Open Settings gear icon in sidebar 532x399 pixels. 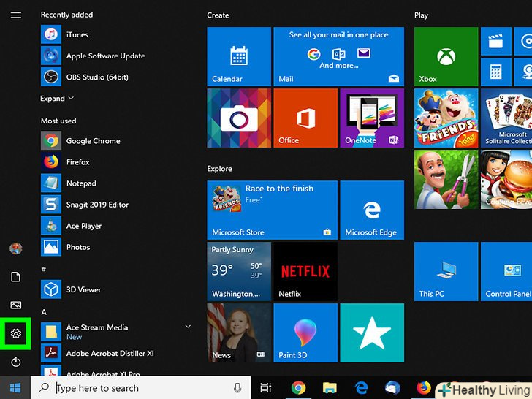(x=15, y=334)
